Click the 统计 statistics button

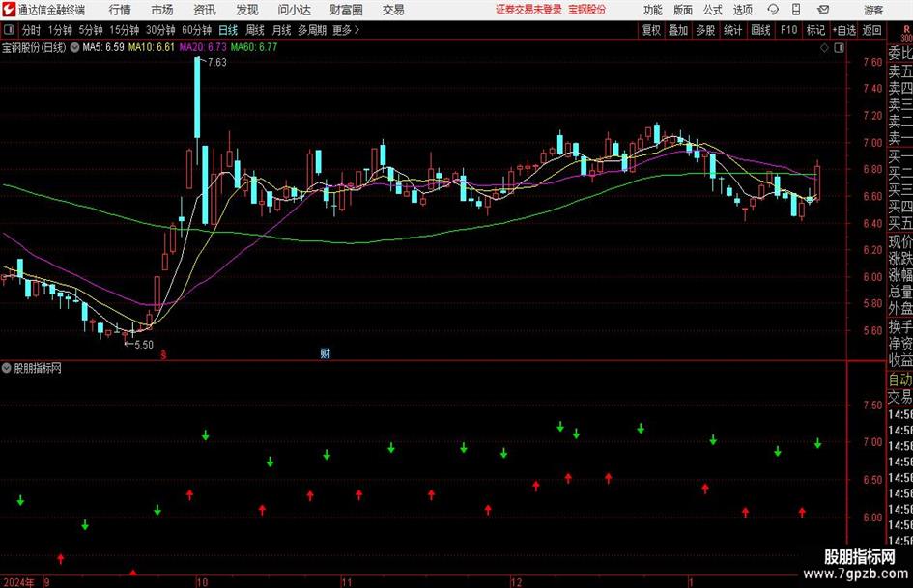click(x=732, y=30)
